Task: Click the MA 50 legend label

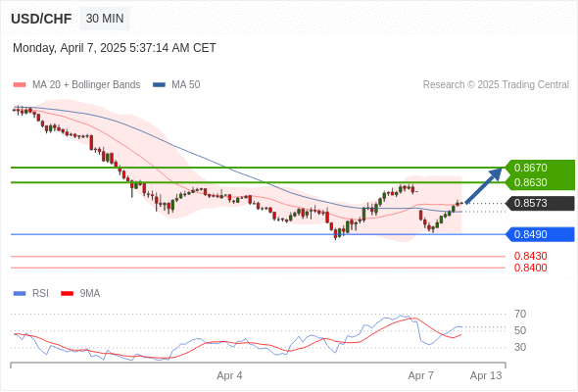Action: (x=186, y=85)
